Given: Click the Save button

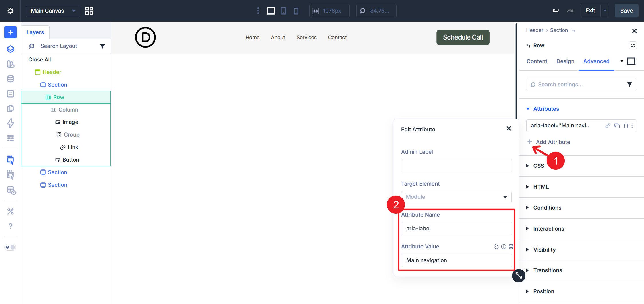Looking at the screenshot, I should [626, 11].
